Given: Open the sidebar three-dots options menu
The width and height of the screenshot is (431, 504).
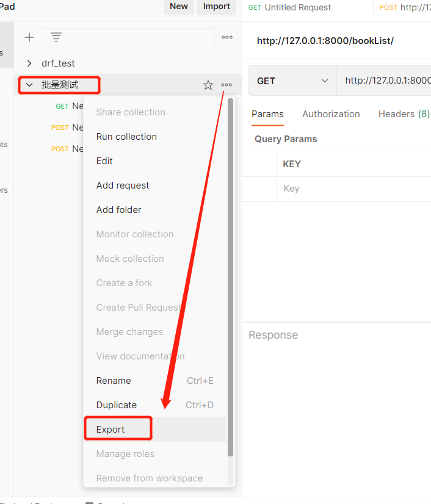Looking at the screenshot, I should [227, 37].
